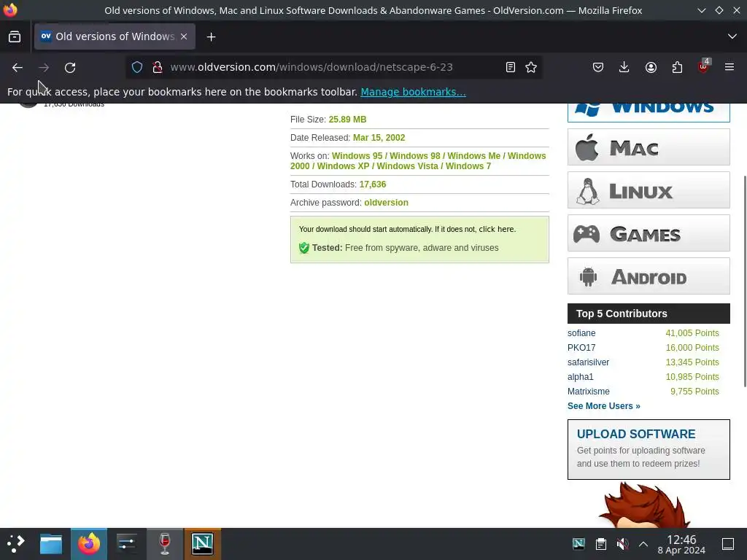Go back to previous page
This screenshot has width=747, height=560.
18,68
